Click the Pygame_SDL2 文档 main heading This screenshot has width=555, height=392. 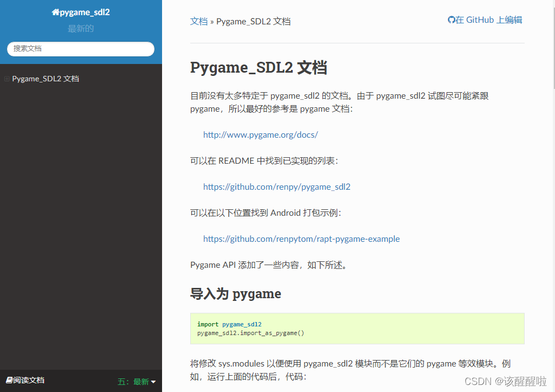coord(259,67)
